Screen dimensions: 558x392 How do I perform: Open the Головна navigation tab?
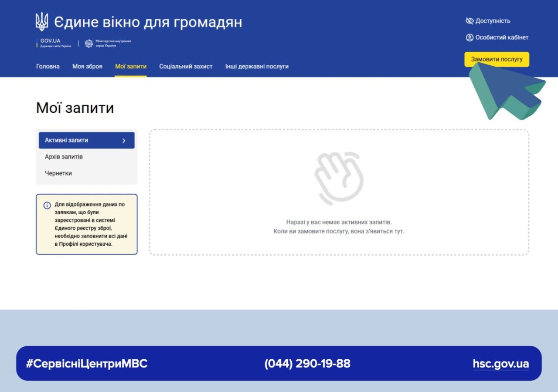pyautogui.click(x=48, y=67)
